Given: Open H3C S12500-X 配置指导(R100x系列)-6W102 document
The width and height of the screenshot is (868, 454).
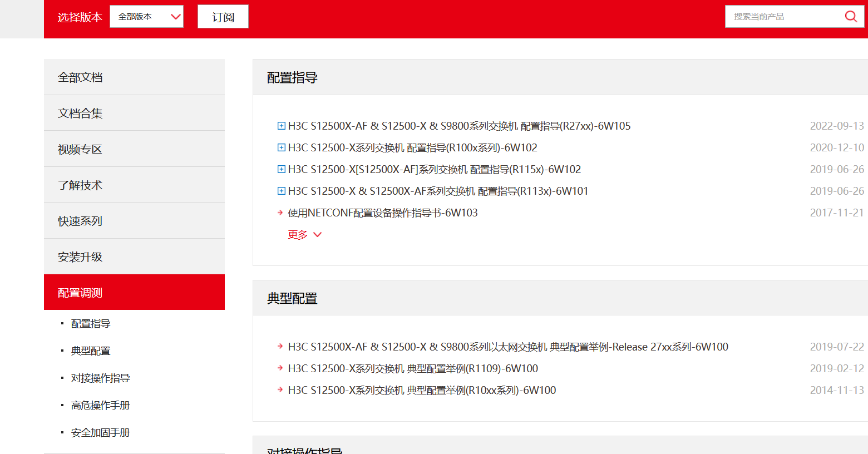Looking at the screenshot, I should (x=412, y=148).
